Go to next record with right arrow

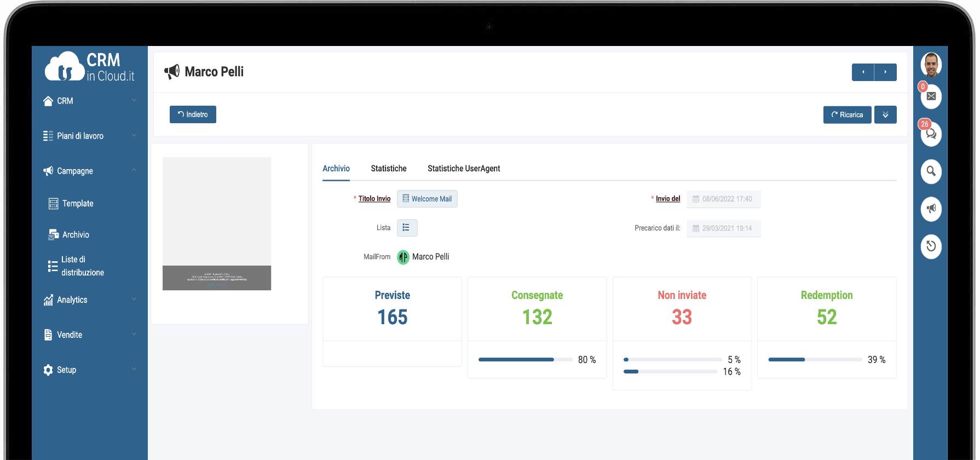click(885, 72)
